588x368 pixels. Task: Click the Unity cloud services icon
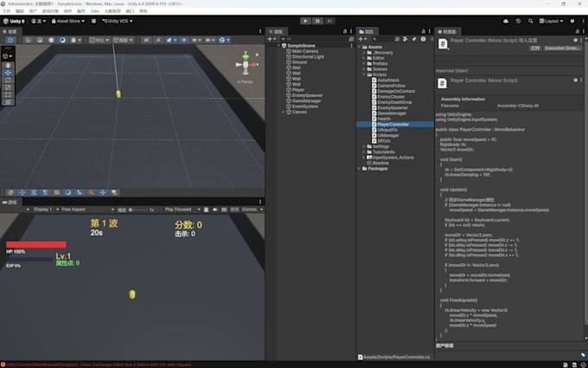tap(506, 21)
